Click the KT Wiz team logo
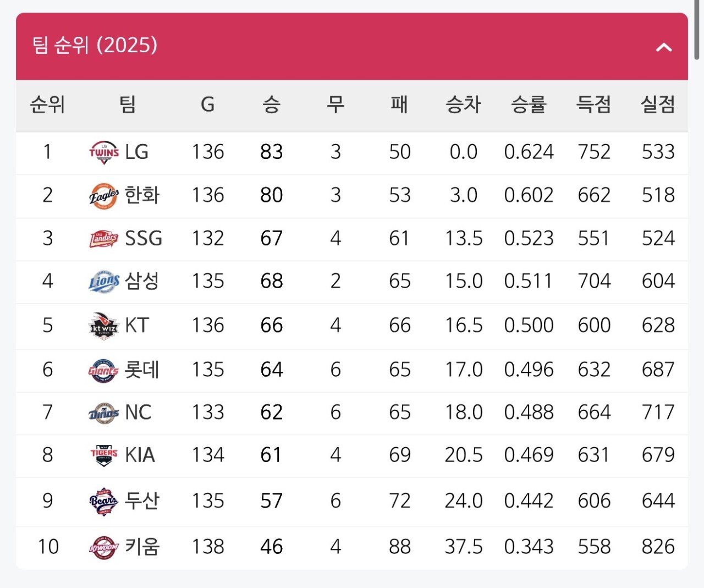Image resolution: width=704 pixels, height=588 pixels. (x=104, y=326)
